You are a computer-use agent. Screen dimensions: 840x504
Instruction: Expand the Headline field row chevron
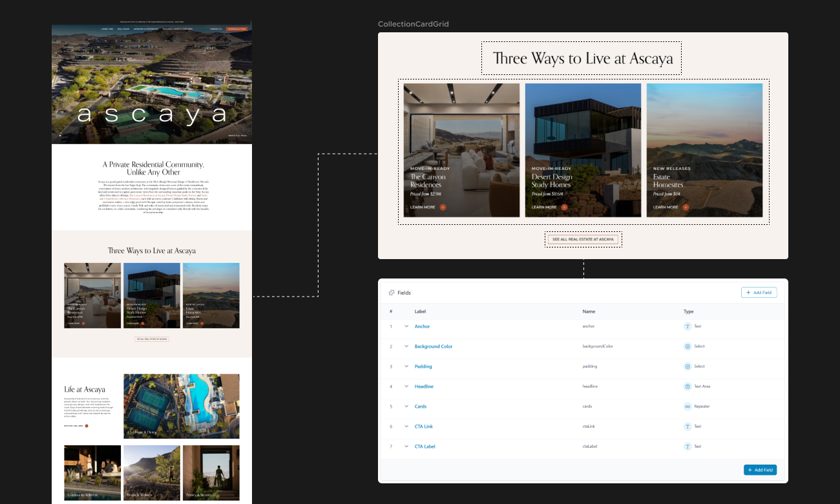[x=406, y=386]
